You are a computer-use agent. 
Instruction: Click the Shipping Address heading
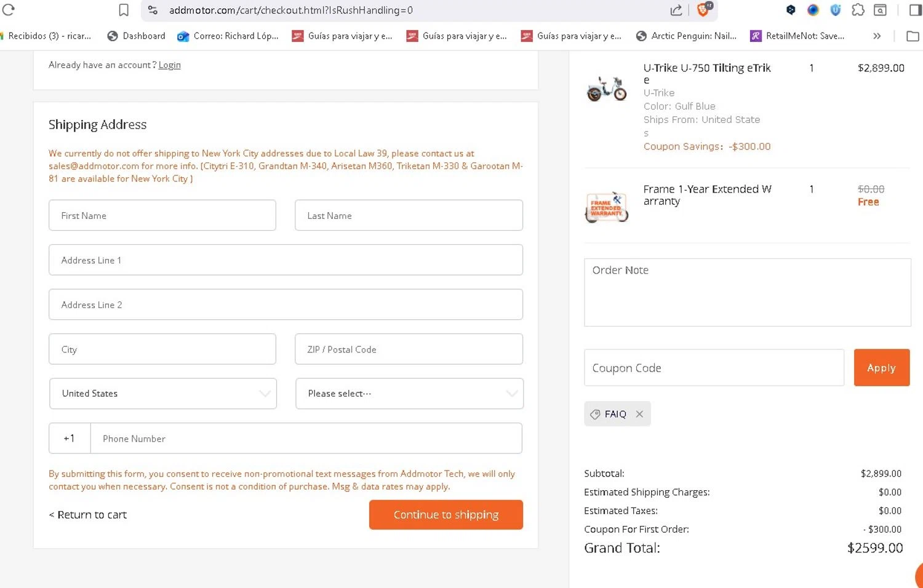tap(98, 125)
